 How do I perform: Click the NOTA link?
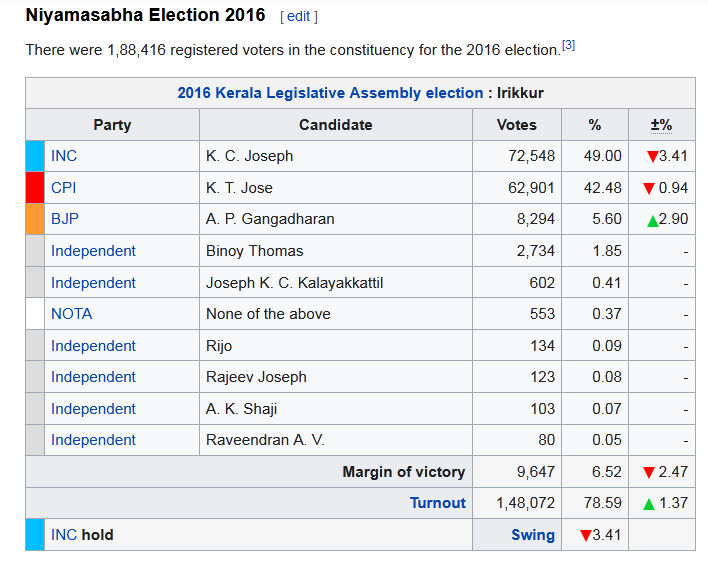(71, 314)
